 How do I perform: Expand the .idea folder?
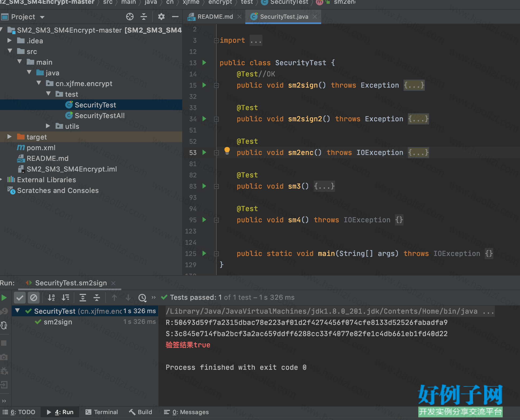click(x=10, y=40)
